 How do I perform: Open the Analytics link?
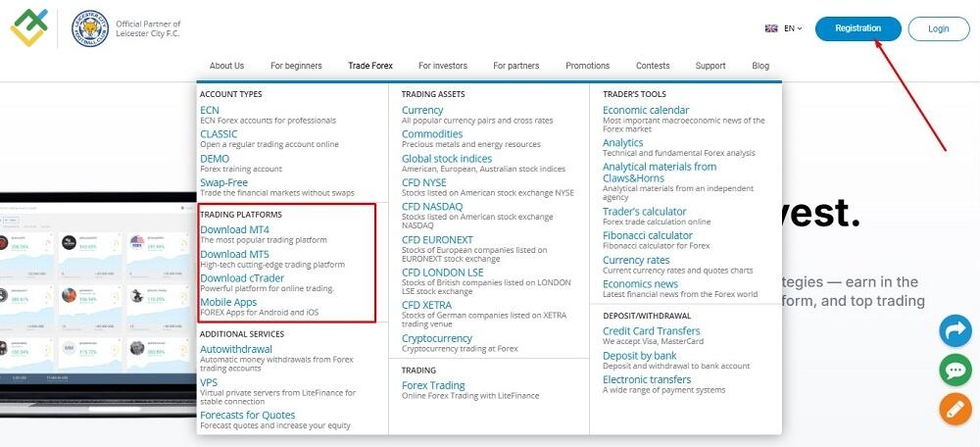pos(623,143)
